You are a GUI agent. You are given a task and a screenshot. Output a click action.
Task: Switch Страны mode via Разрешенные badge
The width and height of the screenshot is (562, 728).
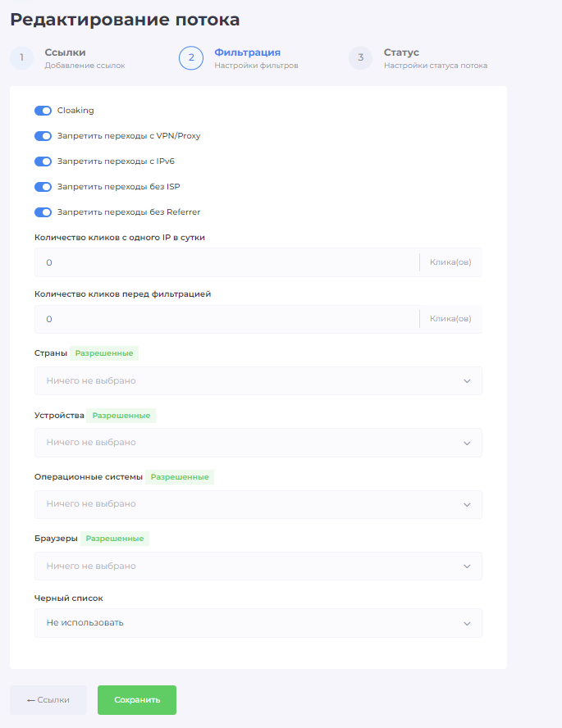point(104,353)
